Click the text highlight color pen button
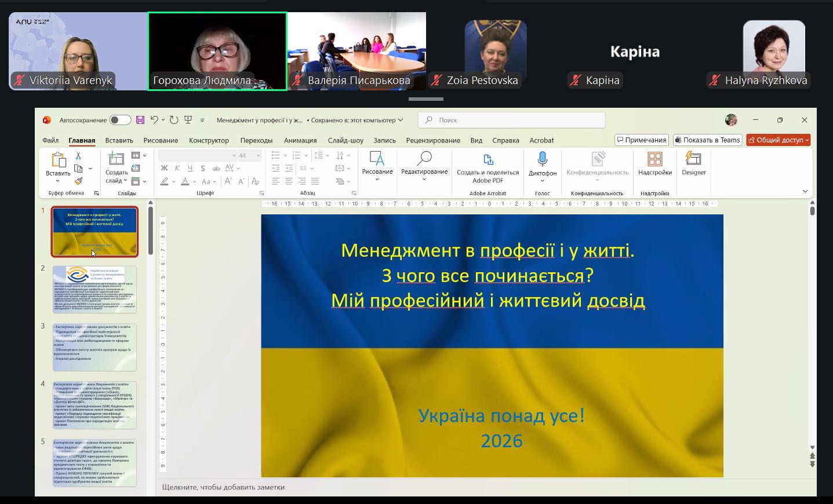 pyautogui.click(x=165, y=181)
